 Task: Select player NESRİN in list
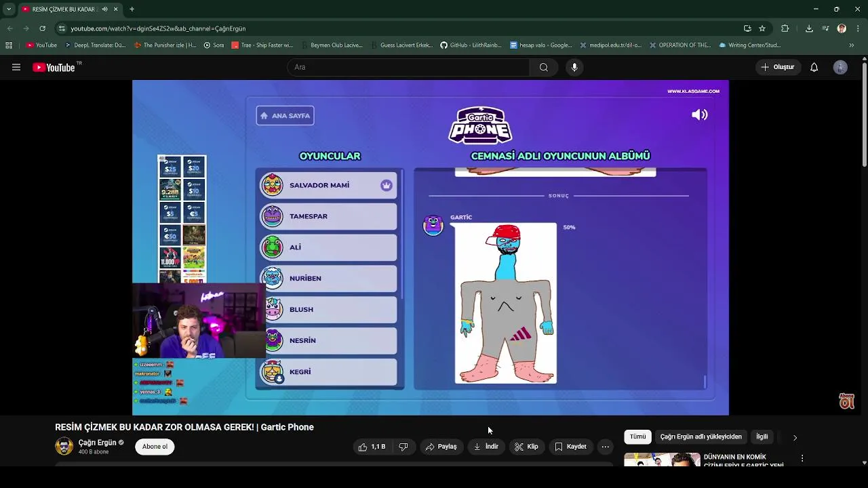click(328, 341)
